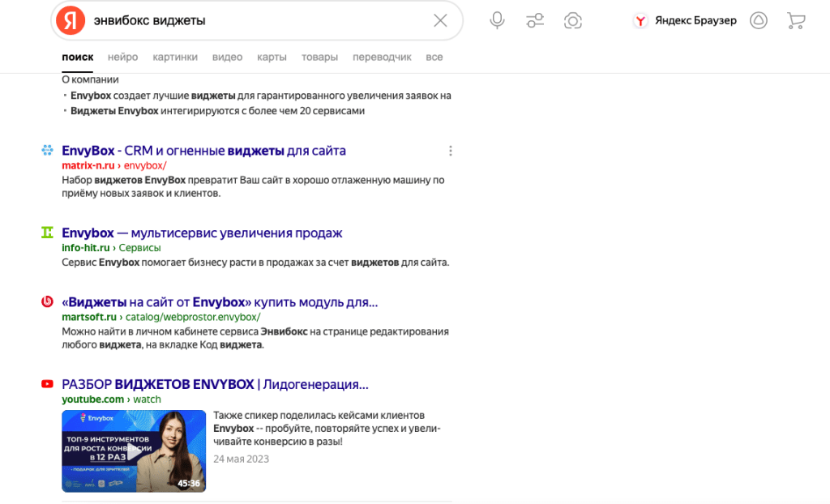Open catalog/webprostor.envybox/ breadcrumb link

[193, 317]
